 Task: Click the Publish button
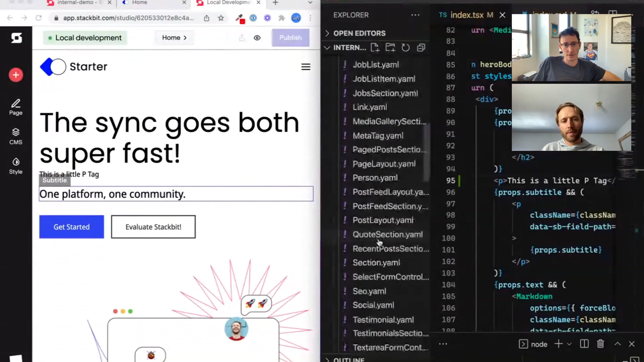click(x=291, y=38)
